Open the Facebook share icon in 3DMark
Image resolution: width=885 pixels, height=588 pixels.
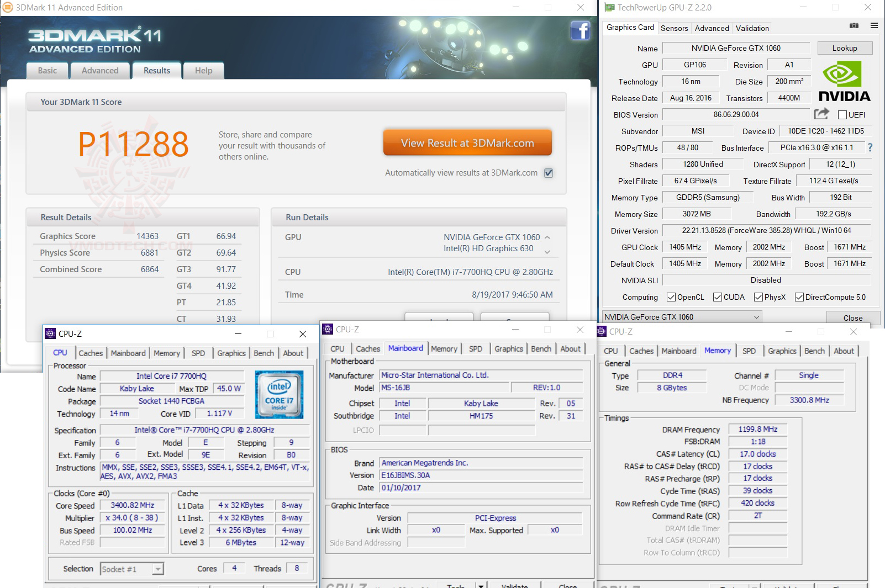click(580, 30)
